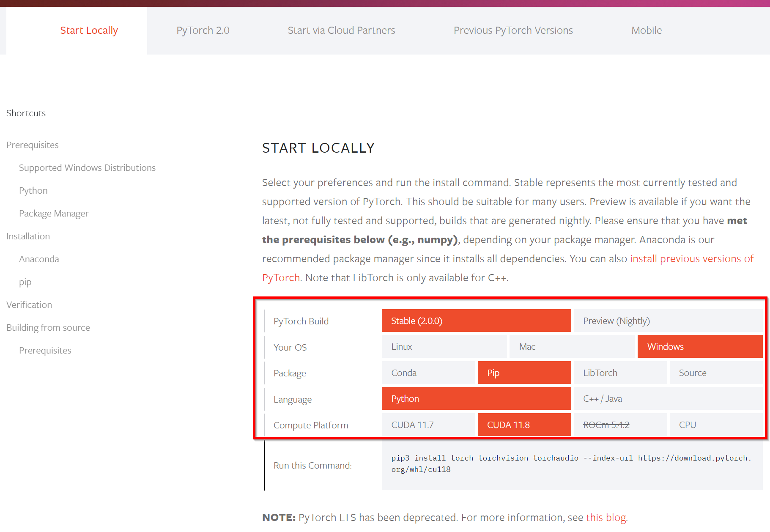Choose C++ / Java language
Viewport: 770px width, 532px height.
[x=668, y=398]
